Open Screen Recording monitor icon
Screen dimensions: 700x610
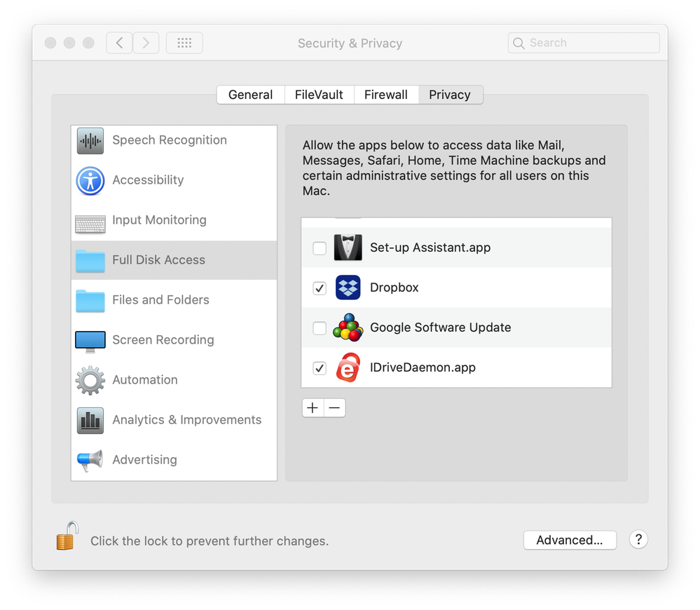[x=90, y=340]
